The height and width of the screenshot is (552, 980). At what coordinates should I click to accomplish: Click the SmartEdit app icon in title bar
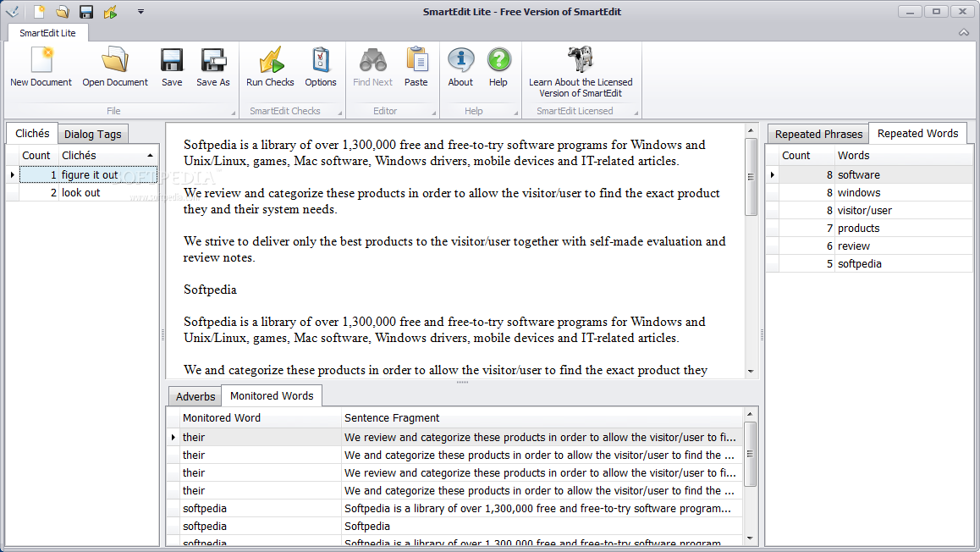[13, 12]
